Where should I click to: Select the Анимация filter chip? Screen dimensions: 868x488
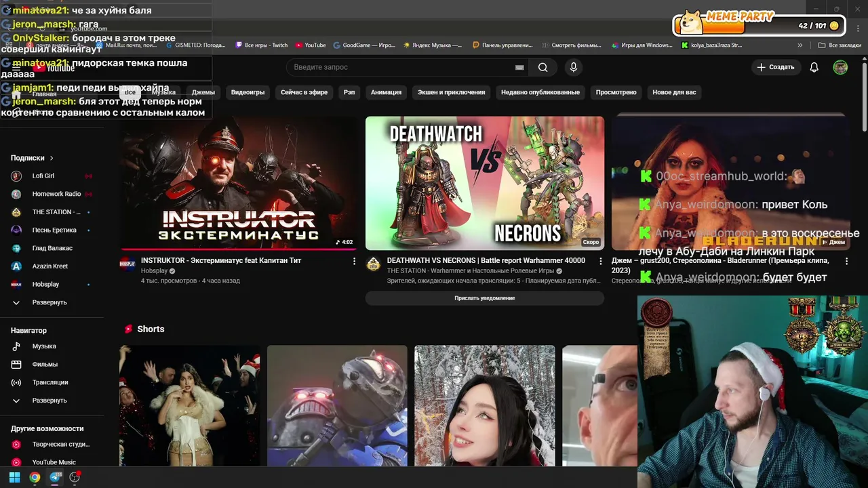click(386, 92)
